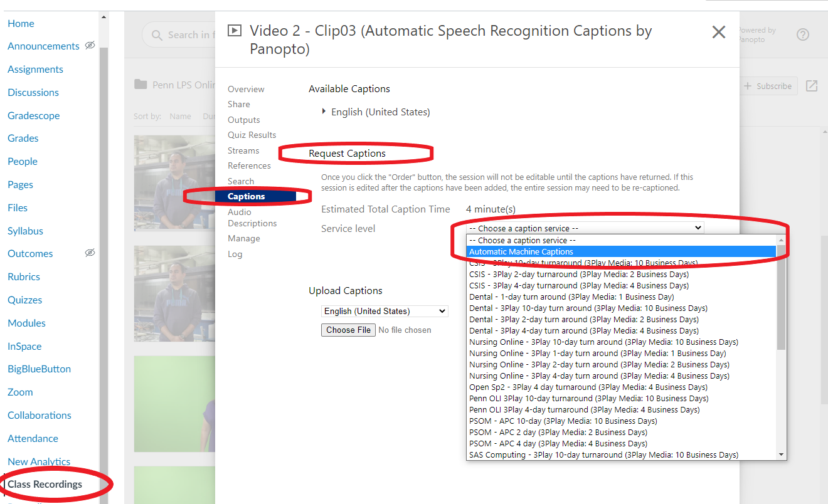This screenshot has height=504, width=828.
Task: Open the Manage tab
Action: [244, 238]
